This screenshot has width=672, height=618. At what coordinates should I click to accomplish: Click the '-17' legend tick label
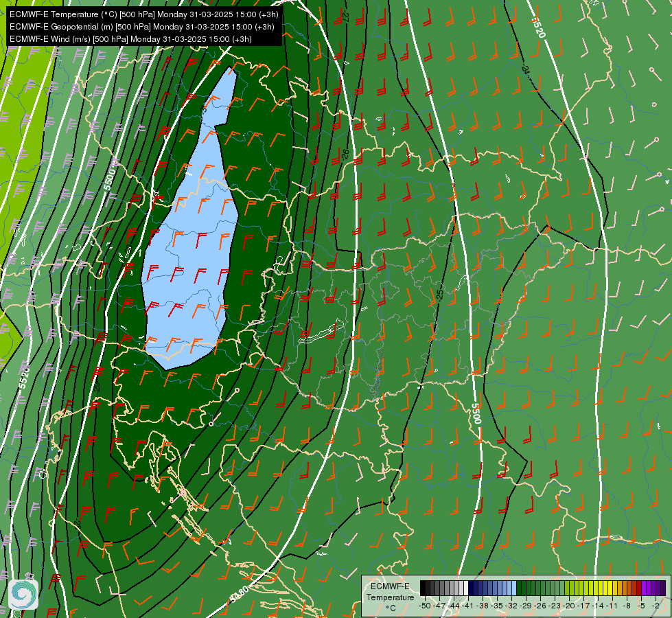585,606
